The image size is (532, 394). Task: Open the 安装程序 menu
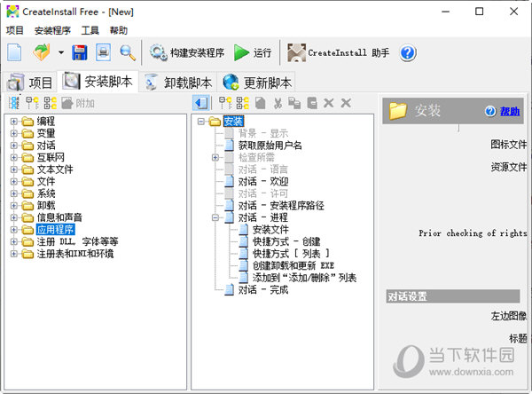52,30
